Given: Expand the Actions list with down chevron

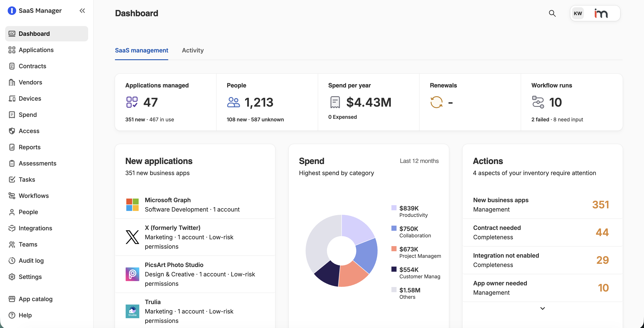Looking at the screenshot, I should 542,308.
